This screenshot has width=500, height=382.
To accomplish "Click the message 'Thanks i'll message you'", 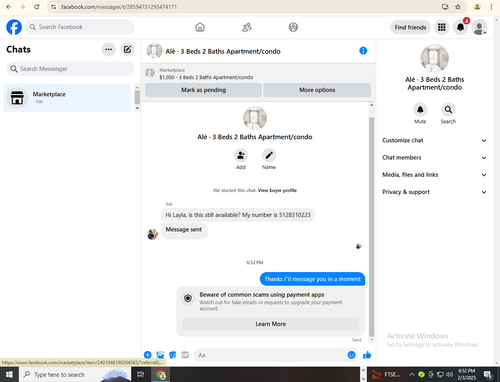I will 312,279.
